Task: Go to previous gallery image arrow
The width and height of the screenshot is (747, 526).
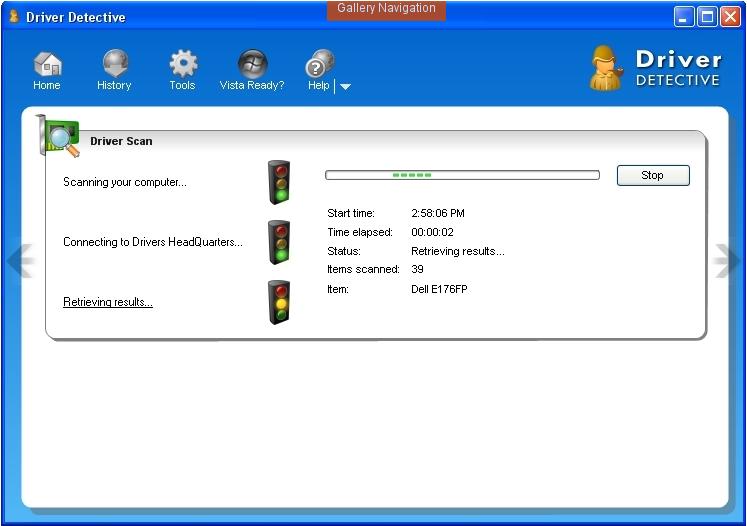Action: [x=20, y=260]
